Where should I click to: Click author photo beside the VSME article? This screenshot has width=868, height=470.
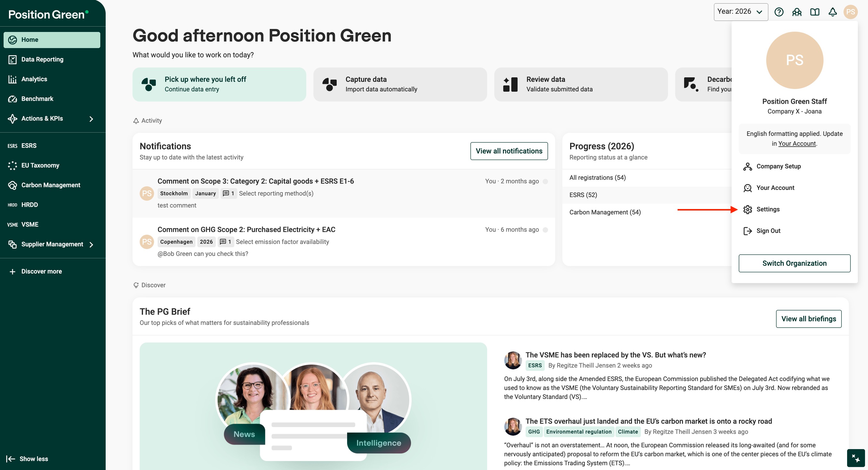(513, 360)
